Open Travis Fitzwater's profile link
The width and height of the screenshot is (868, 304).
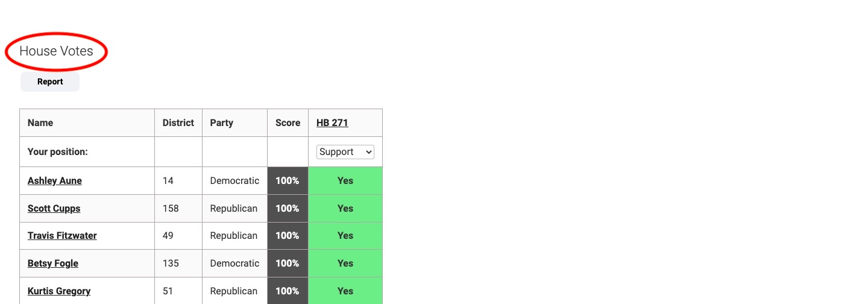(x=62, y=236)
